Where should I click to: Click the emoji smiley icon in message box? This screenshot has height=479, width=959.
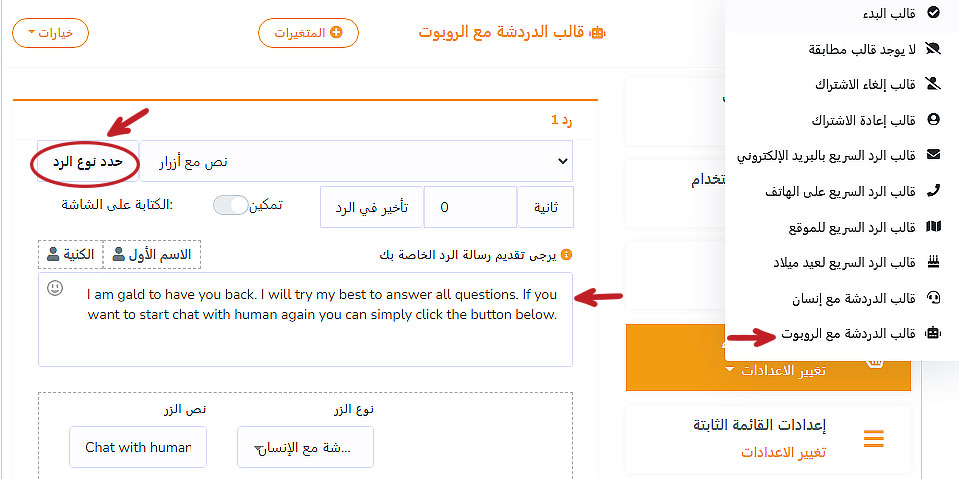tap(55, 288)
